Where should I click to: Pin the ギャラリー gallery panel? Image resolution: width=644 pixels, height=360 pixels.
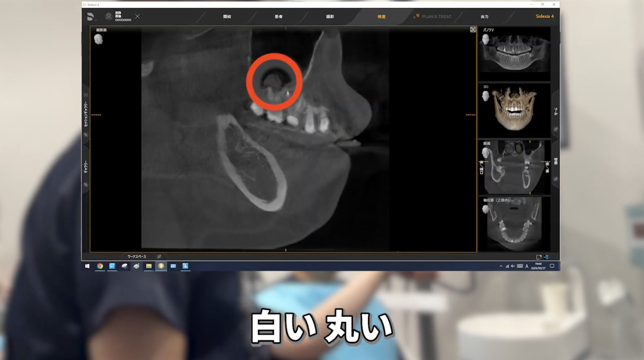click(x=86, y=185)
